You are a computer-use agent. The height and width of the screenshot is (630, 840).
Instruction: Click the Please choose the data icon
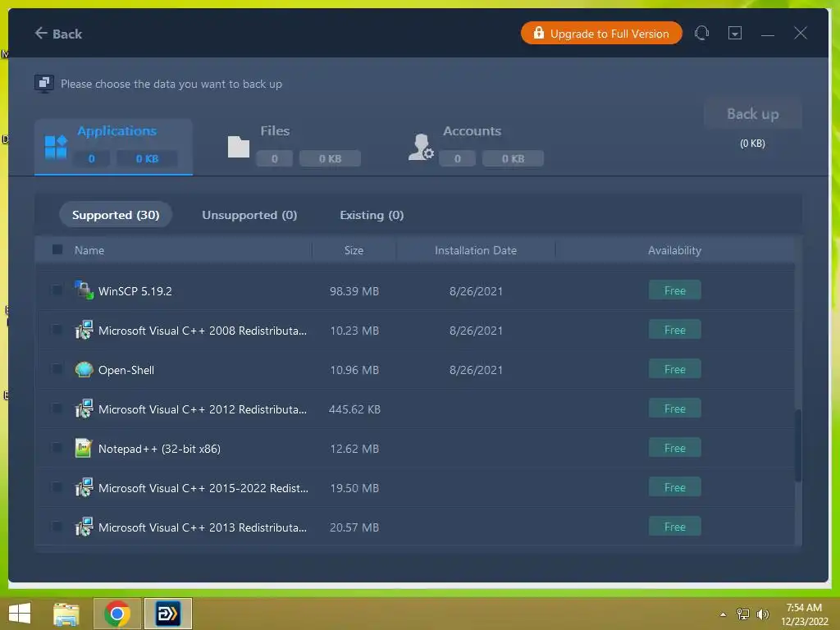(44, 84)
